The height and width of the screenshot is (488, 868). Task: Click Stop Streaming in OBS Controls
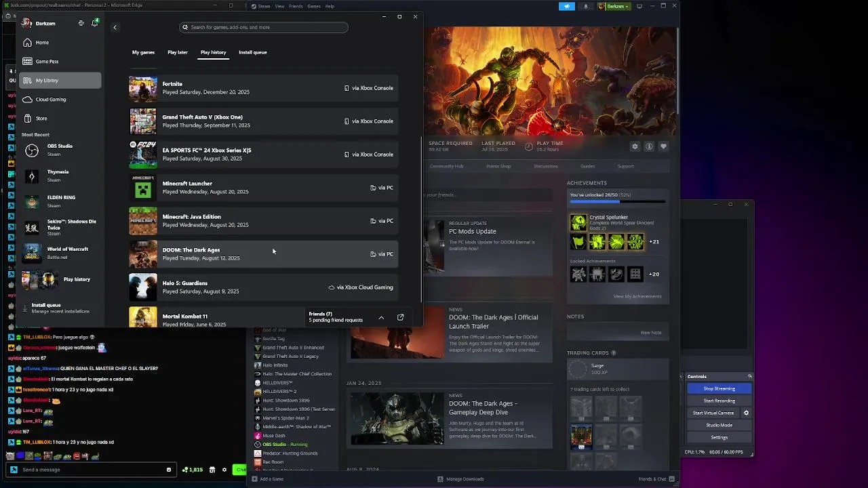click(x=719, y=388)
